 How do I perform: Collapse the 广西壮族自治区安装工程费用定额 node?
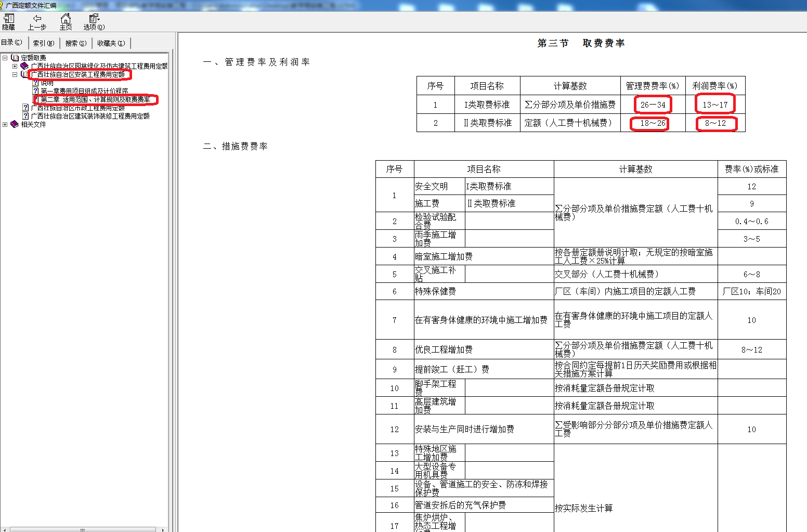pos(15,74)
